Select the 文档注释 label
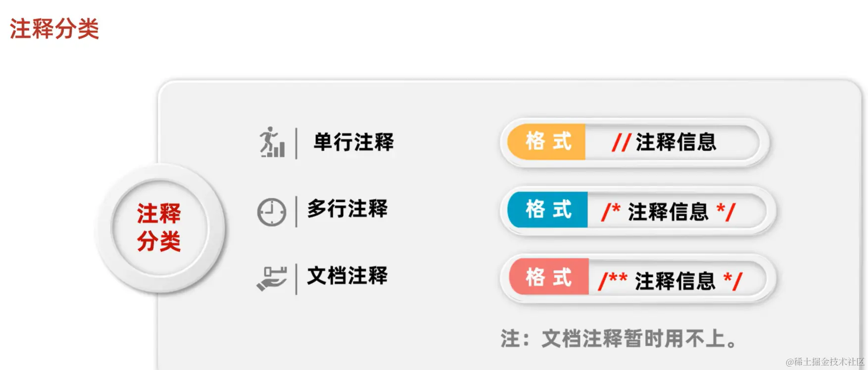 click(x=347, y=276)
